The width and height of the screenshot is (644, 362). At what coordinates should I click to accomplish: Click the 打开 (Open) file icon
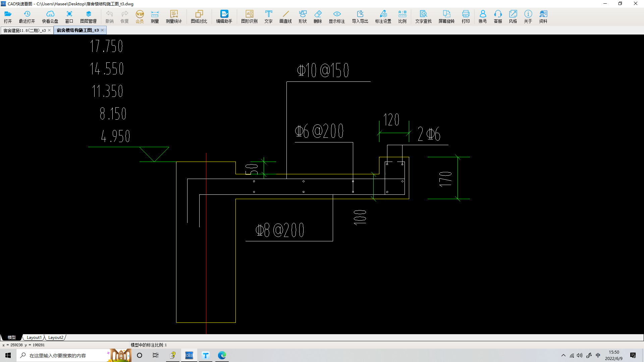tap(8, 16)
